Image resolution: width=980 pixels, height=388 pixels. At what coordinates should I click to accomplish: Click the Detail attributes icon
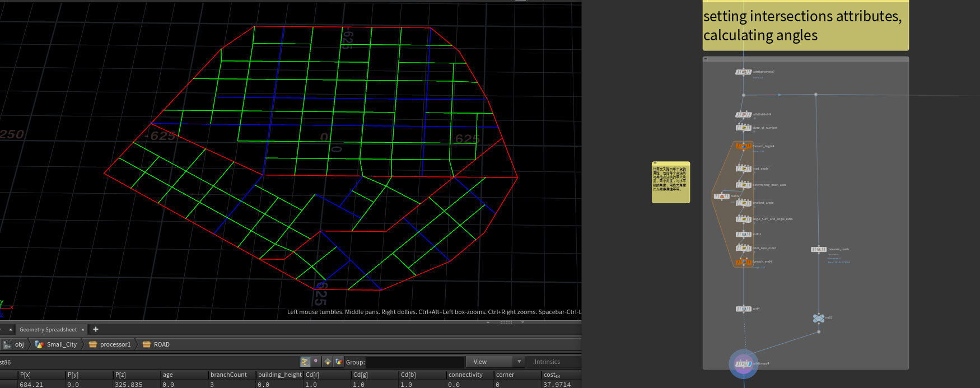click(x=339, y=362)
